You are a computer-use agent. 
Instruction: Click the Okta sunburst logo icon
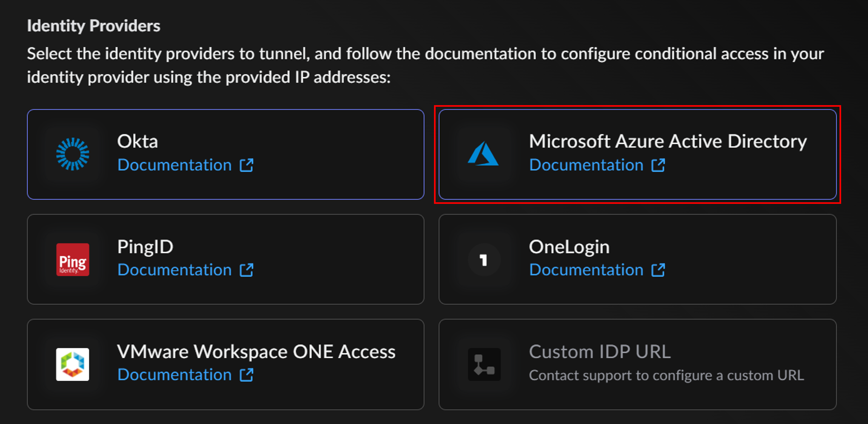[x=72, y=154]
